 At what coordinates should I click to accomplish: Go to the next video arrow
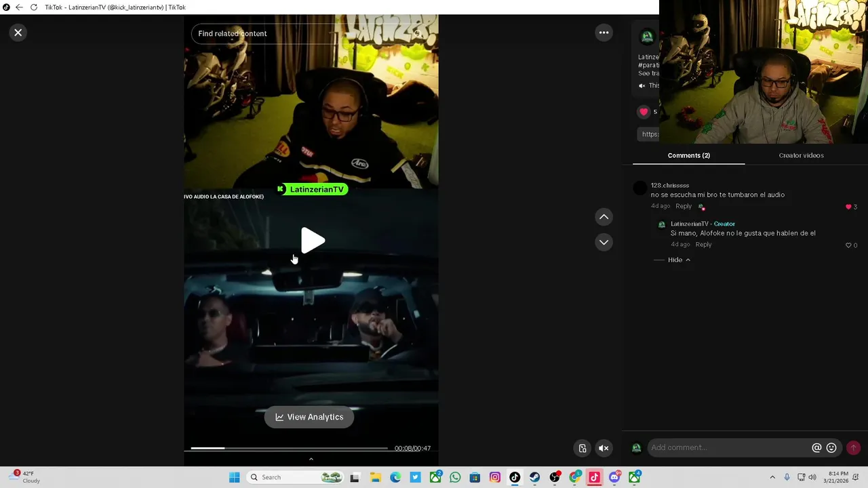click(x=604, y=242)
